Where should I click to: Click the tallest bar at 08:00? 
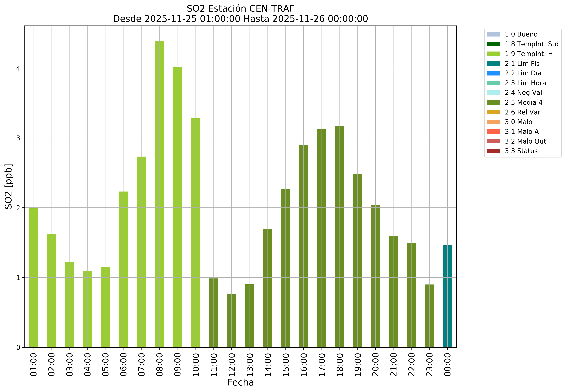click(x=159, y=194)
